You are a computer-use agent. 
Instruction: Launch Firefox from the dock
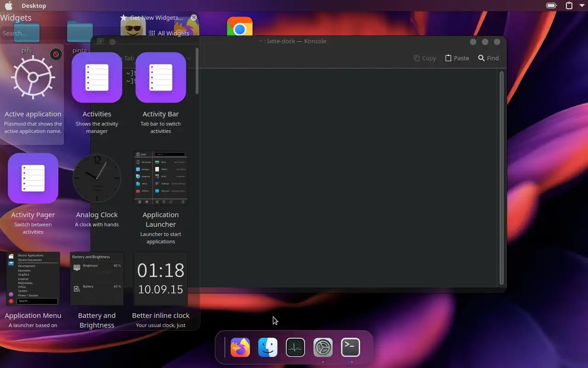click(240, 347)
